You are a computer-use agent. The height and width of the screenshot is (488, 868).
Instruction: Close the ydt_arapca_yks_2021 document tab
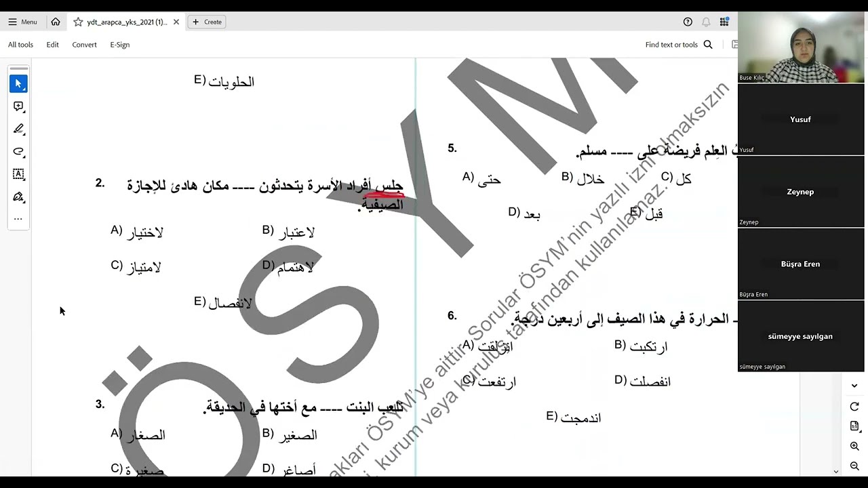tap(176, 22)
